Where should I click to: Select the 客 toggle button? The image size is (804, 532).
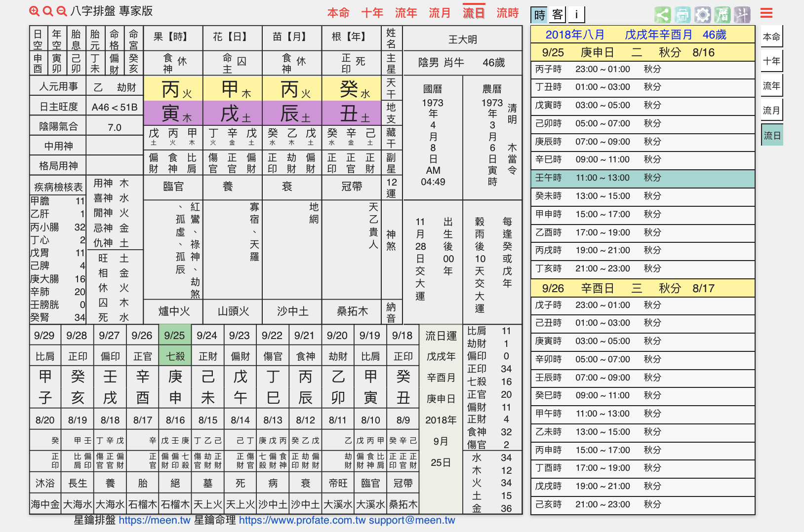coord(558,15)
